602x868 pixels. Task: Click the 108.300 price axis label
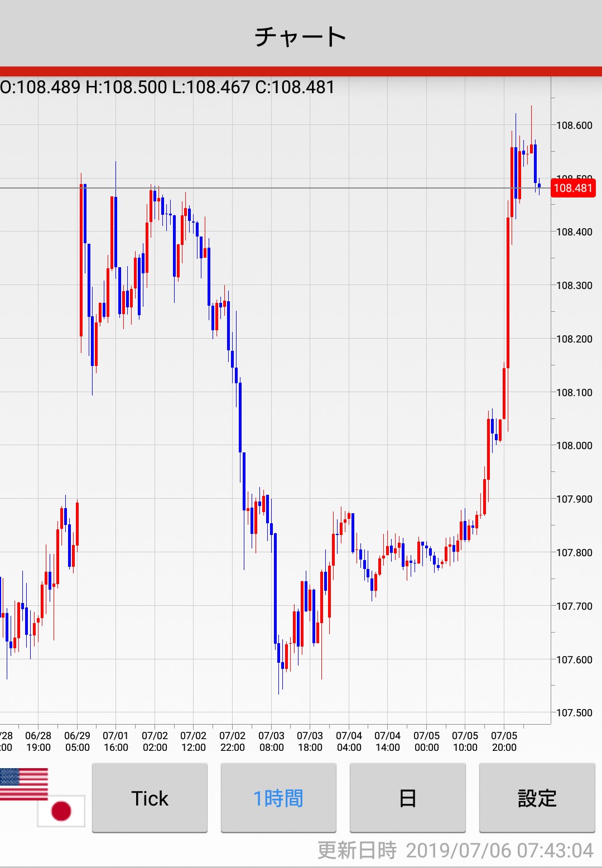tap(574, 286)
